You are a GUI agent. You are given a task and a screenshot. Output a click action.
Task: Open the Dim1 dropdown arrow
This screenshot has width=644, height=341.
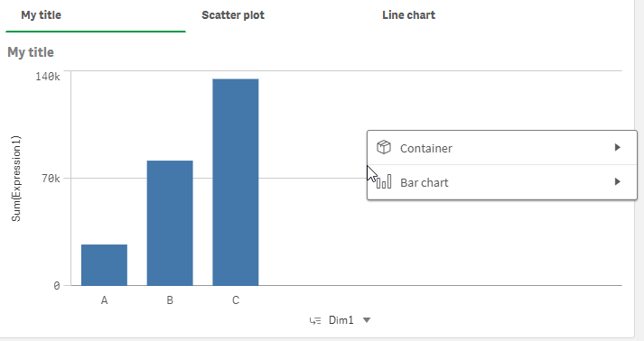367,320
